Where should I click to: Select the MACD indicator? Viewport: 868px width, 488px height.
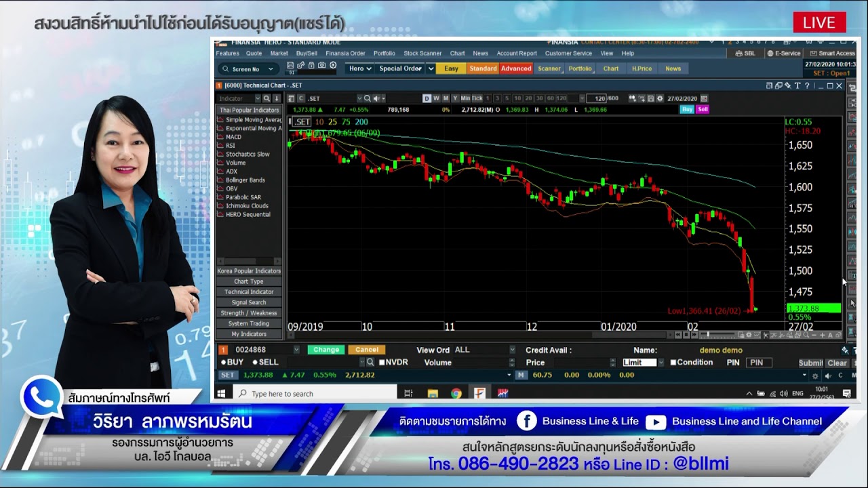[x=233, y=137]
